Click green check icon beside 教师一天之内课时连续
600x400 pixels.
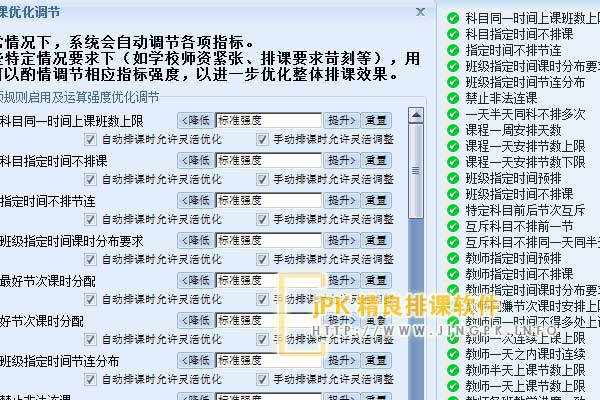(453, 354)
